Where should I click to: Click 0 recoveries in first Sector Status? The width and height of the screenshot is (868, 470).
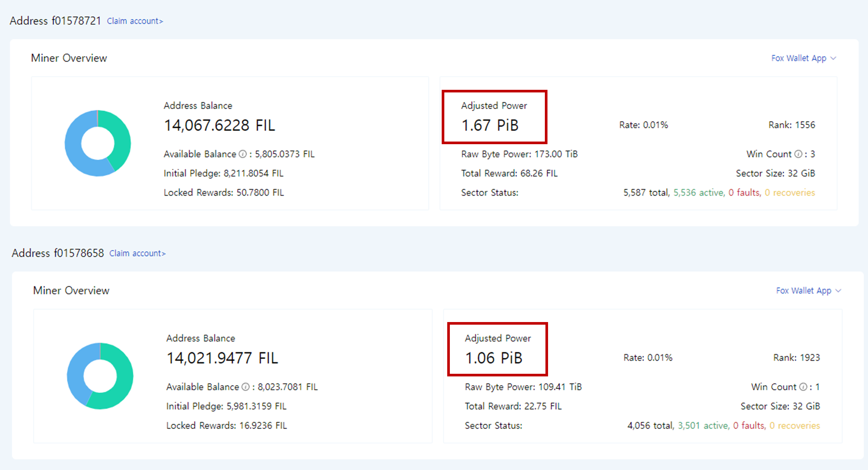click(x=790, y=193)
